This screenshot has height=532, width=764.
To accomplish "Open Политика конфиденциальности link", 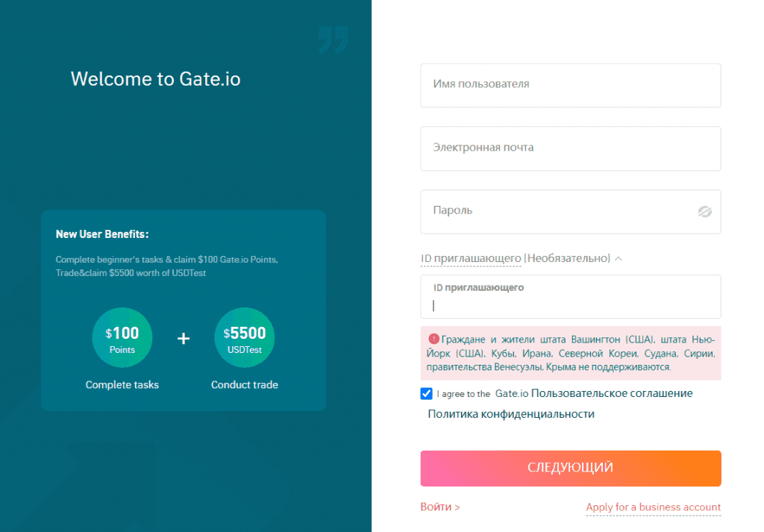I will coord(511,414).
